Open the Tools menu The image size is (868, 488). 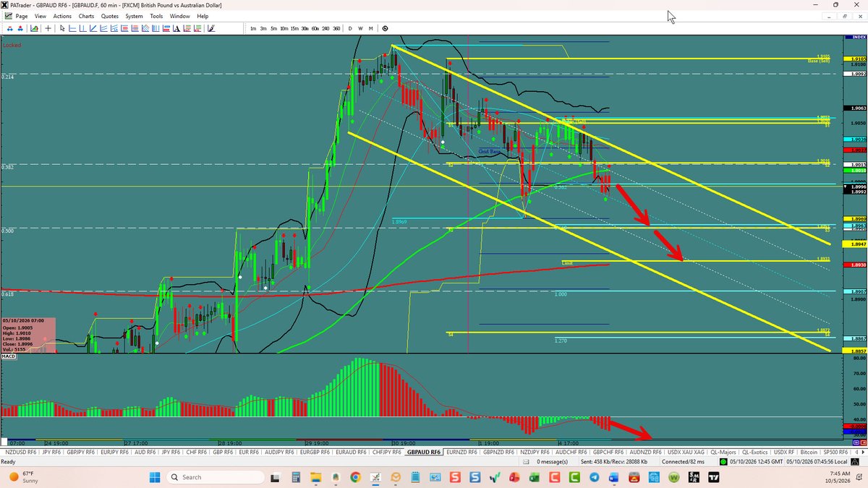point(157,16)
